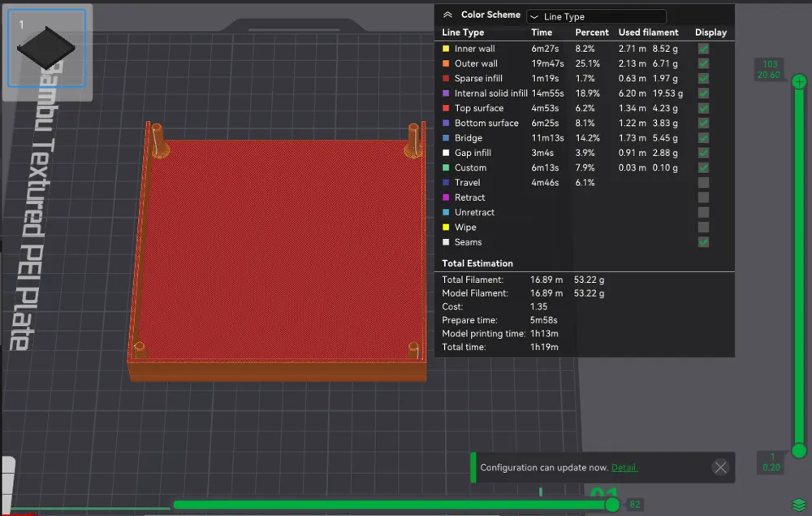Enable Travel moves display checkbox
Image resolution: width=812 pixels, height=516 pixels.
click(703, 183)
